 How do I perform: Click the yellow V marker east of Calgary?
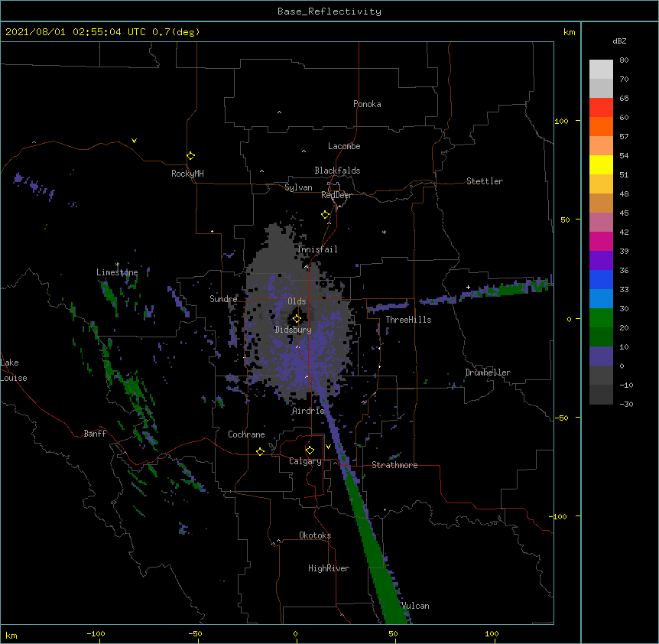point(328,447)
